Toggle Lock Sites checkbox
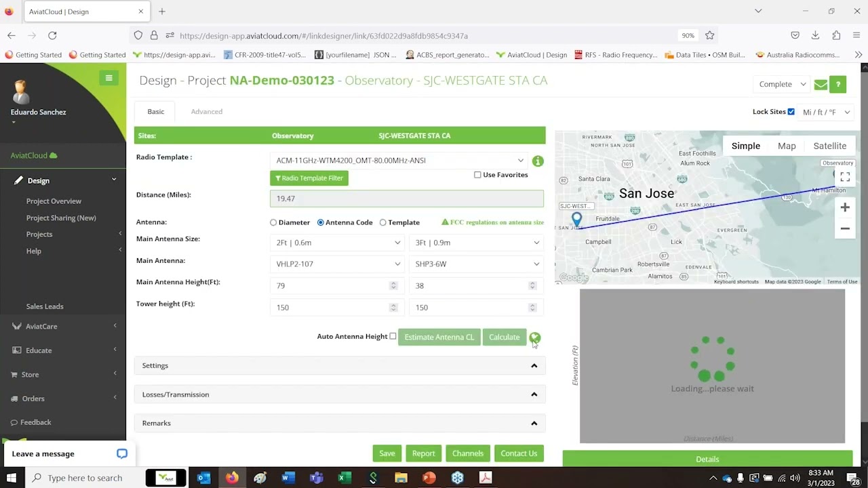This screenshot has height=488, width=868. pyautogui.click(x=791, y=112)
